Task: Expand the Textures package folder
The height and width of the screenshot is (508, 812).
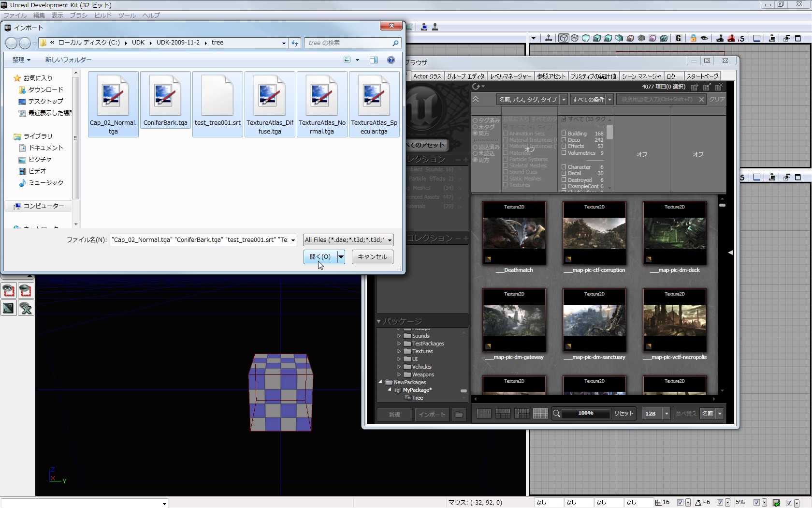Action: click(399, 351)
